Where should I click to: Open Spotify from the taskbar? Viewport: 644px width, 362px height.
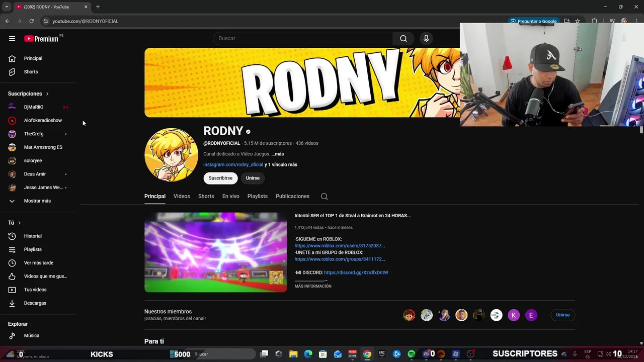412,354
